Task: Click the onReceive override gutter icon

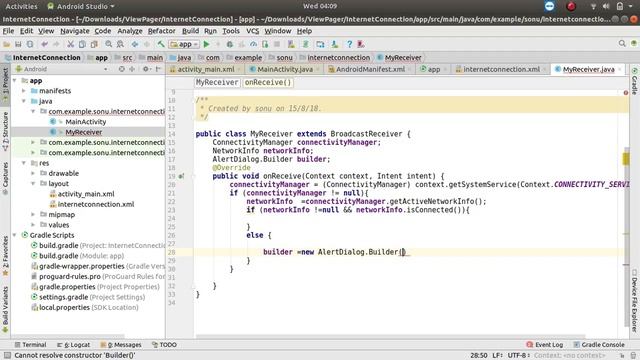Action: pyautogui.click(x=181, y=176)
